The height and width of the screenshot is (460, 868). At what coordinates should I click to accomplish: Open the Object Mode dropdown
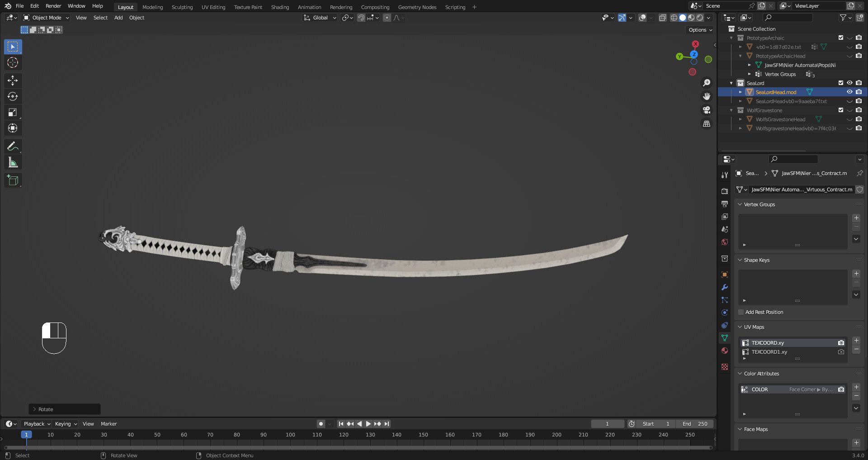pyautogui.click(x=46, y=18)
